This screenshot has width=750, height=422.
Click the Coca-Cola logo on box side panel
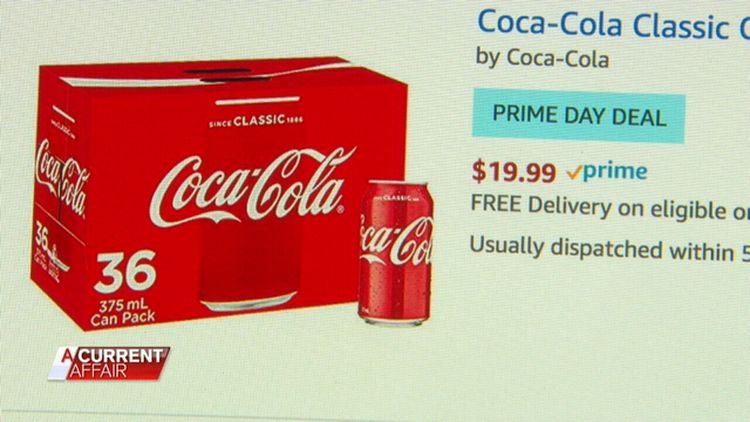click(62, 178)
